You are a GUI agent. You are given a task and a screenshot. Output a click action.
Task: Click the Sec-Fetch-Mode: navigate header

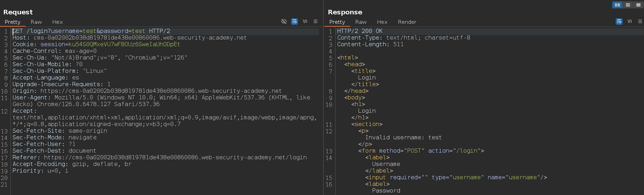click(x=55, y=138)
